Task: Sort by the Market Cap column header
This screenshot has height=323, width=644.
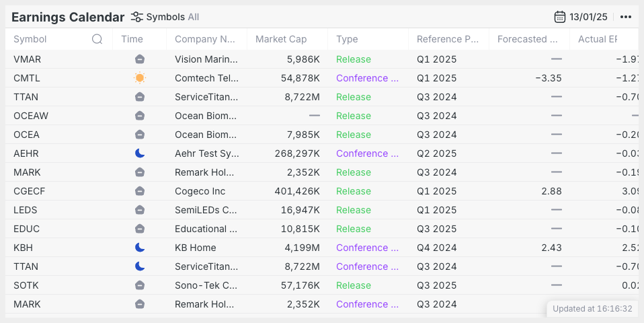Action: point(281,39)
